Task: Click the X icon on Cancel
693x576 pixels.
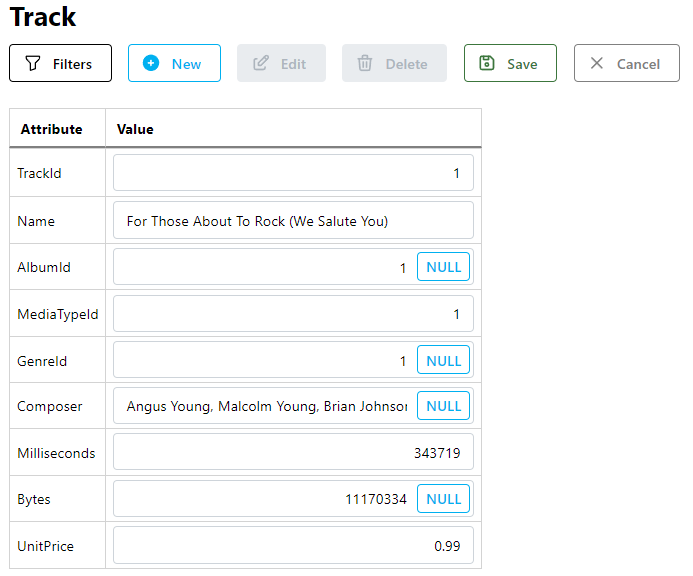Action: (597, 63)
